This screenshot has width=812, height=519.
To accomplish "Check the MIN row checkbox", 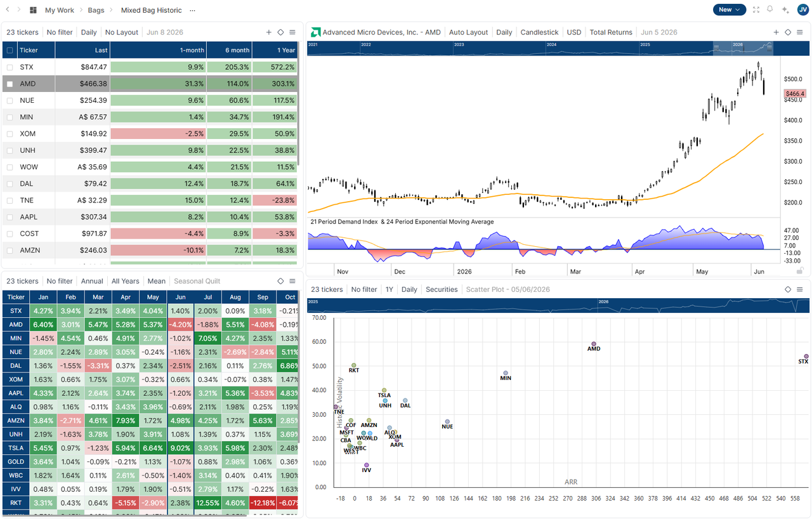I will coord(10,117).
